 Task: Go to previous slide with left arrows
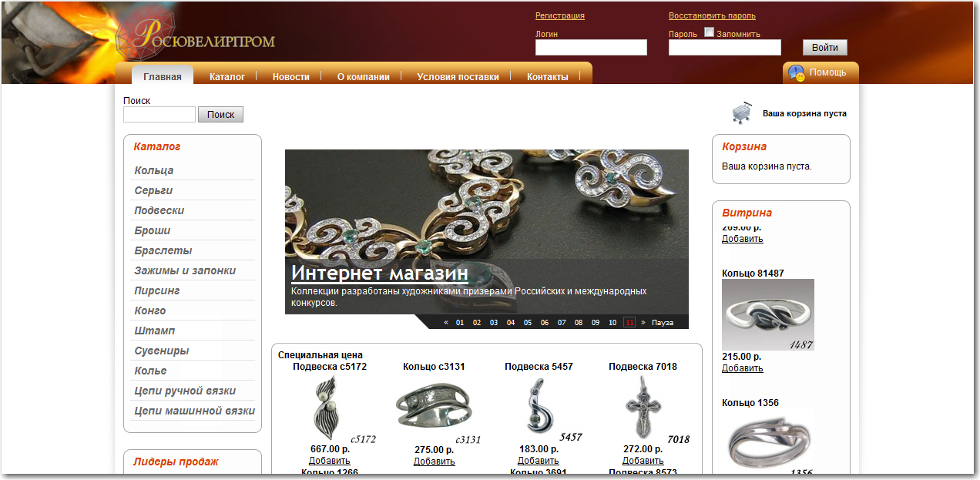[446, 323]
